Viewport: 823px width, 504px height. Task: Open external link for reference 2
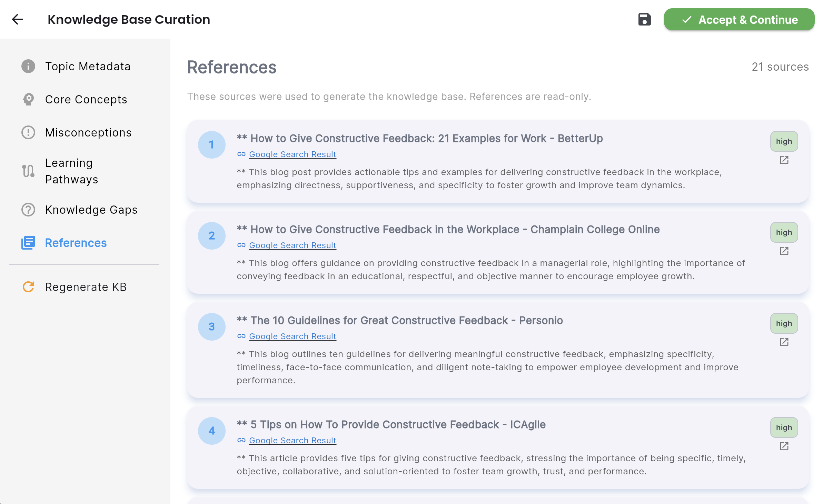click(784, 251)
